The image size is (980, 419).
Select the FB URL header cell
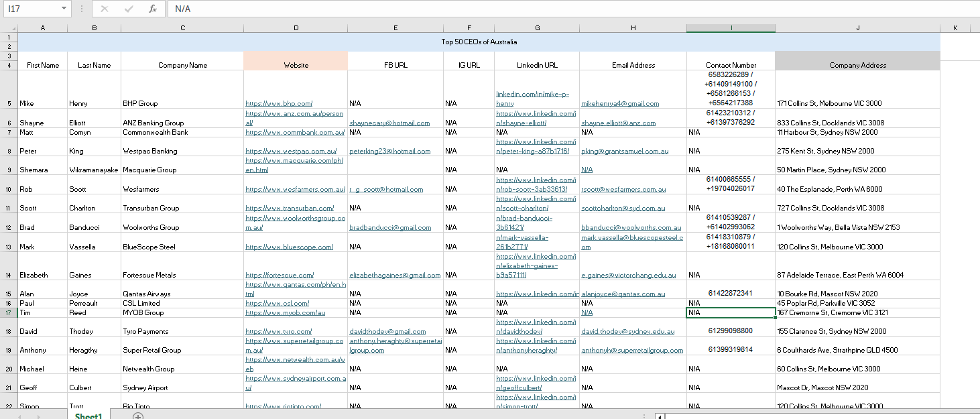[x=395, y=65]
